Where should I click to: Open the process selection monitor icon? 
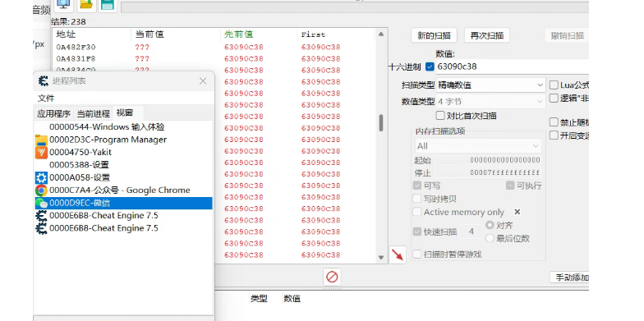64,5
